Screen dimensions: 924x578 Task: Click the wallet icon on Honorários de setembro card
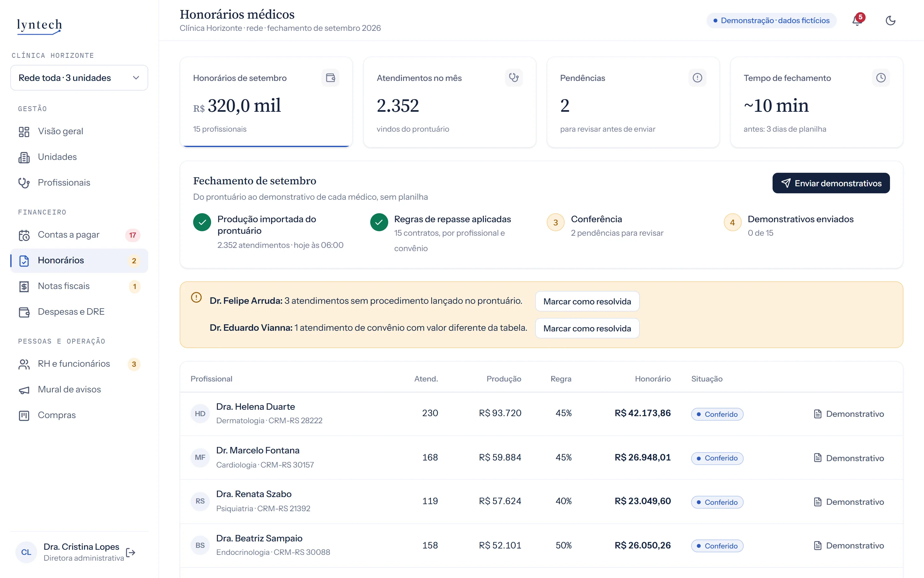[x=330, y=78]
